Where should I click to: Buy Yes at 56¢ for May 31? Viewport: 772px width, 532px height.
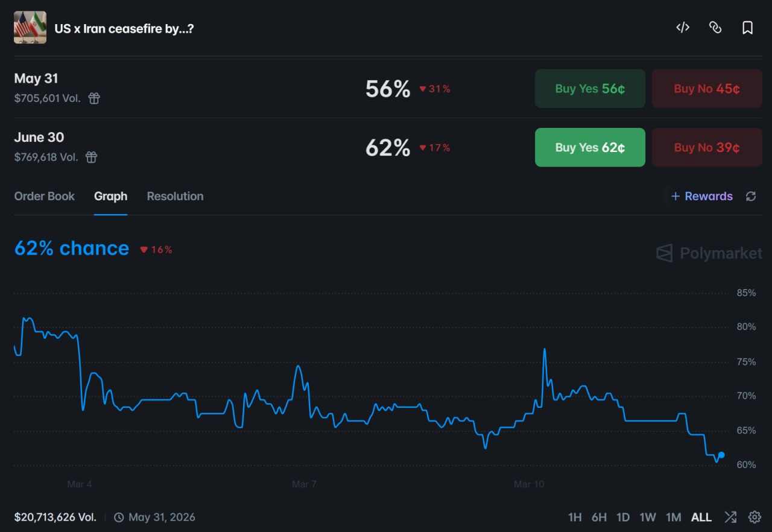(590, 89)
